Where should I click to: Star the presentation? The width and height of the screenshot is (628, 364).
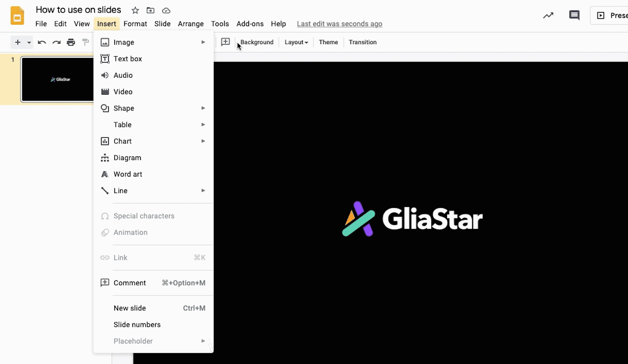[135, 10]
